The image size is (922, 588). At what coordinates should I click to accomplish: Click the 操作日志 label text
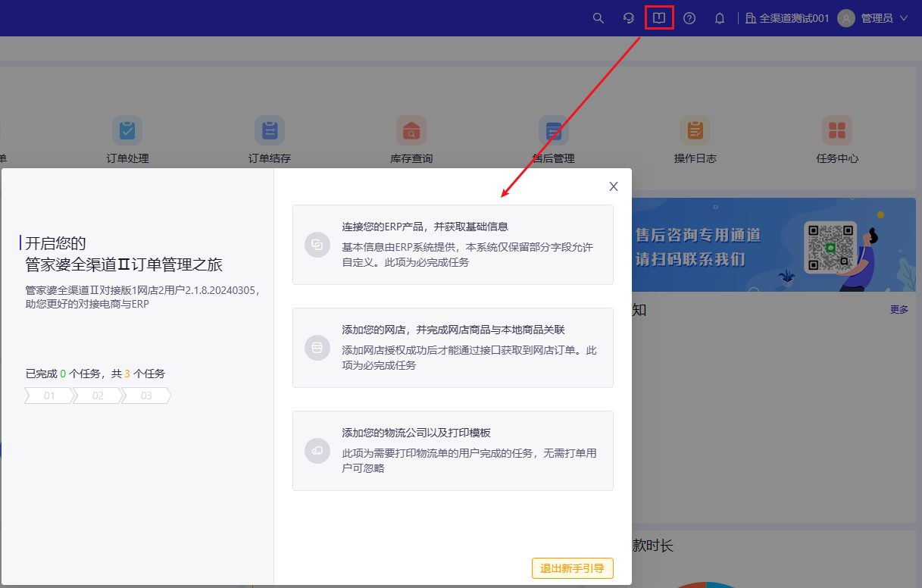(695, 158)
